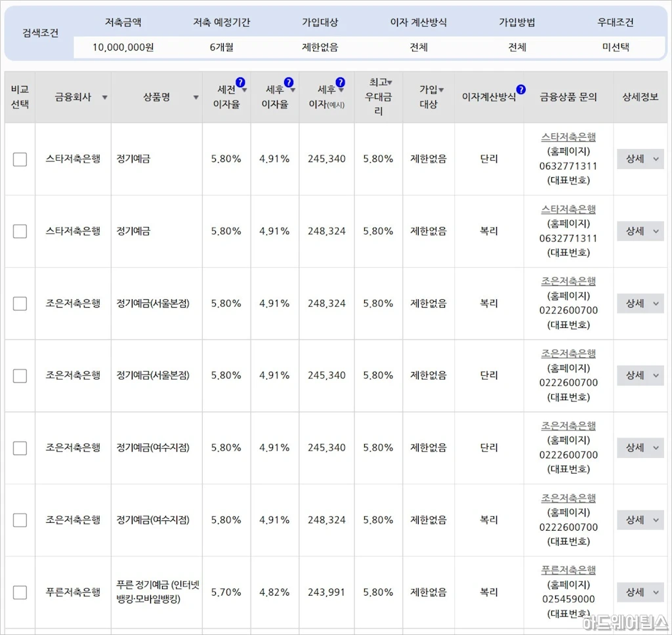This screenshot has height=635, width=672.
Task: Tick the compare box for 조은저축은행 서울본점 복리
Action: coord(20,304)
